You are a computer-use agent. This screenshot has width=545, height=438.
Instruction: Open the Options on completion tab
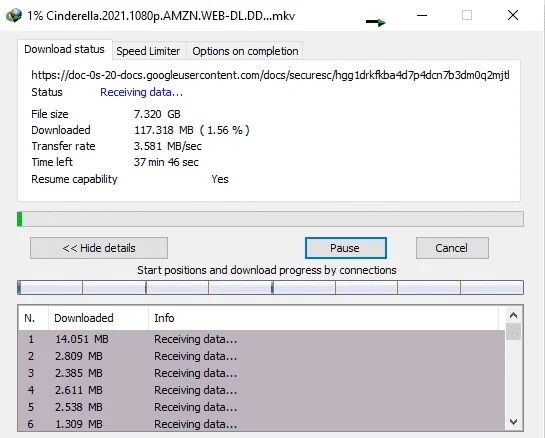(x=245, y=51)
